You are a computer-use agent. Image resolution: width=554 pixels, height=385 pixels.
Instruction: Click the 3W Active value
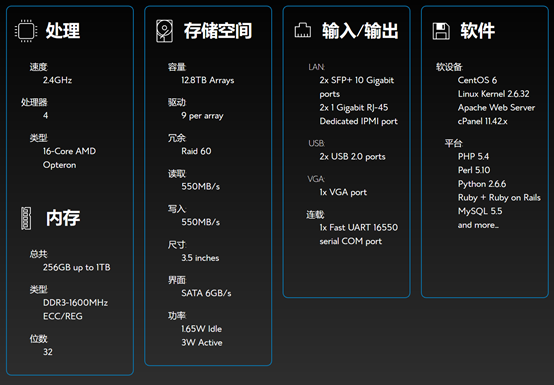click(x=202, y=343)
